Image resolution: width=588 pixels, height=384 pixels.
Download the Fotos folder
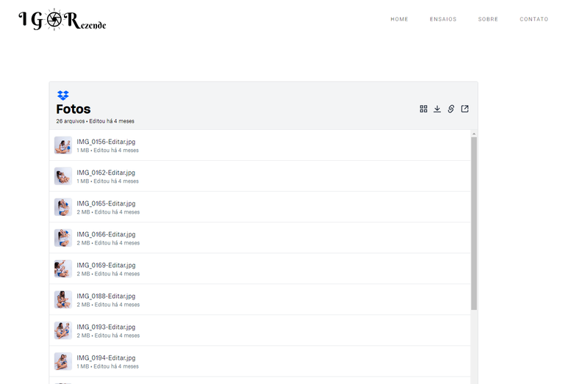click(x=437, y=109)
